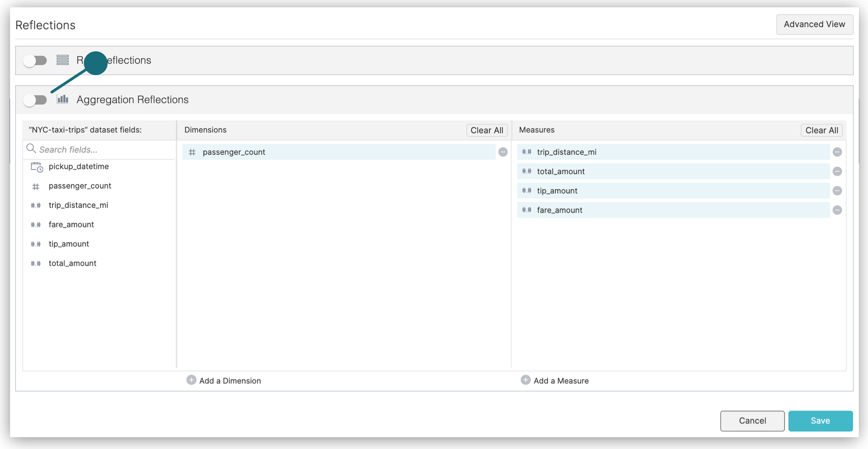Click the Aggregation Reflections bar chart icon
Viewport: 868px width, 449px height.
point(63,99)
